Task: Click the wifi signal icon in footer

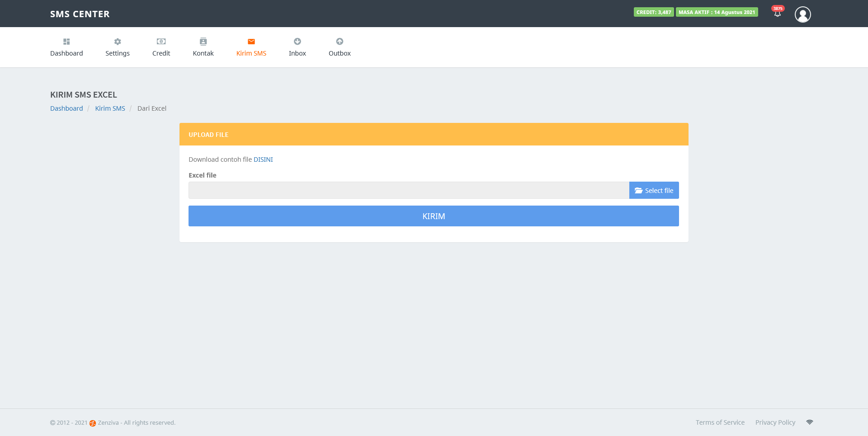Action: coord(810,422)
